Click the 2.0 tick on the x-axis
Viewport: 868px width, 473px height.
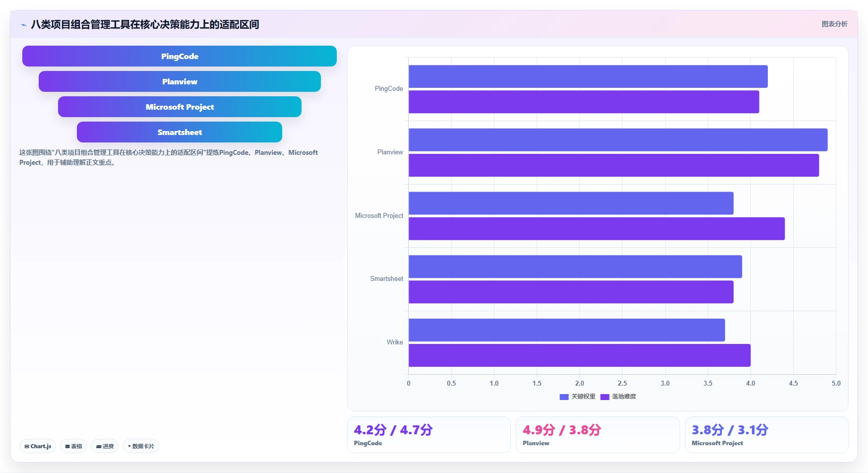click(x=579, y=384)
